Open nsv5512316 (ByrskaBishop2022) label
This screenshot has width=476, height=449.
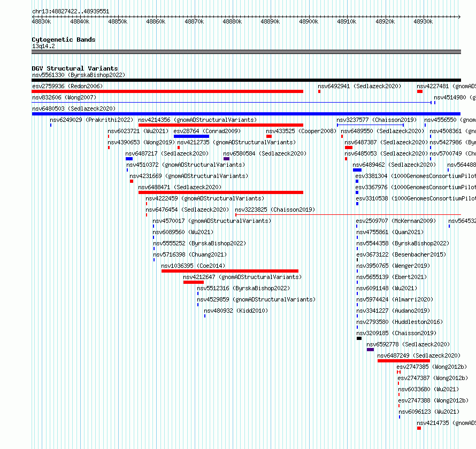[x=243, y=288]
